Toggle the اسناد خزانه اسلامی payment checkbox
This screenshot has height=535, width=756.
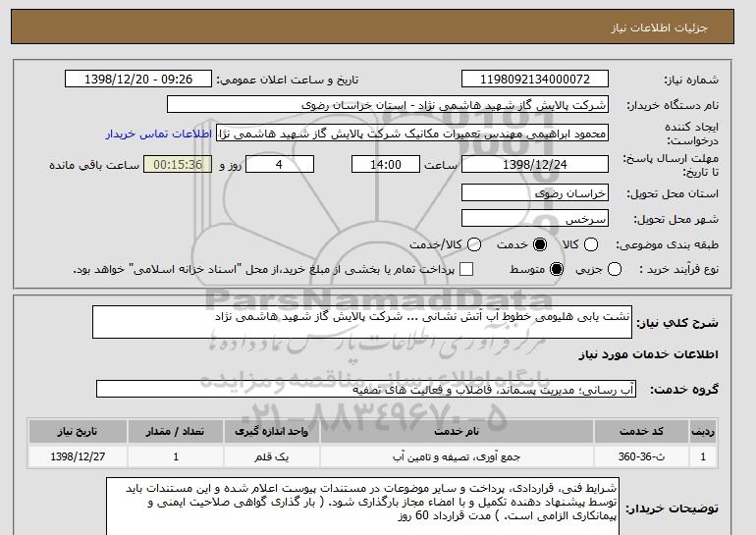pyautogui.click(x=466, y=269)
